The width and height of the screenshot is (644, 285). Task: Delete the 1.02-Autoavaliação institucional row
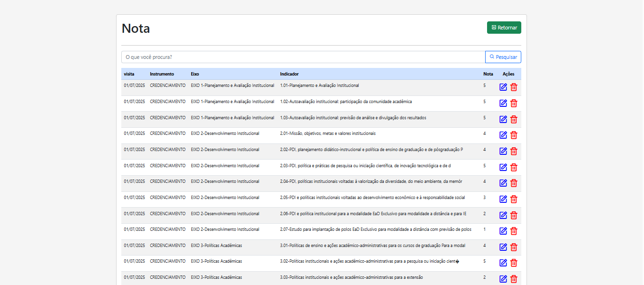click(x=514, y=104)
